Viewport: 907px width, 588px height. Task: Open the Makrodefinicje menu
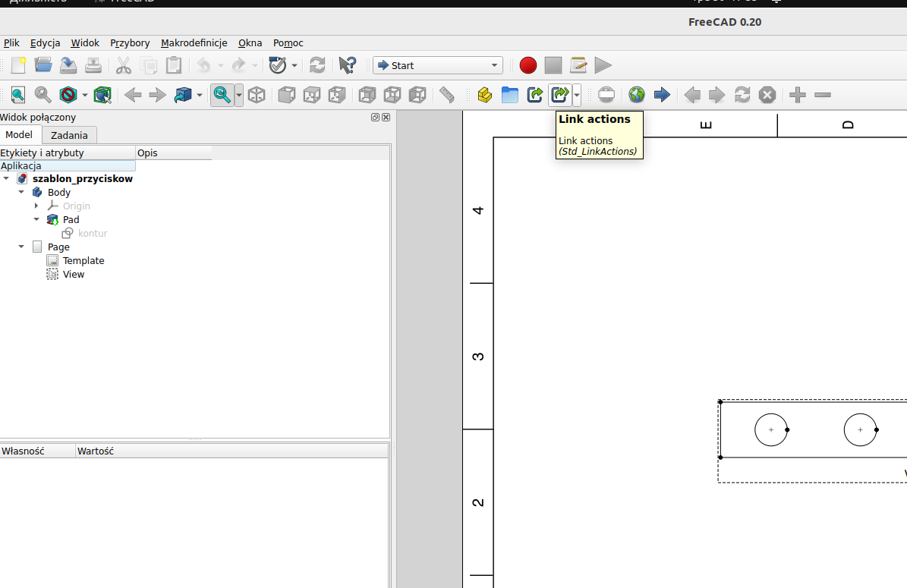point(194,42)
